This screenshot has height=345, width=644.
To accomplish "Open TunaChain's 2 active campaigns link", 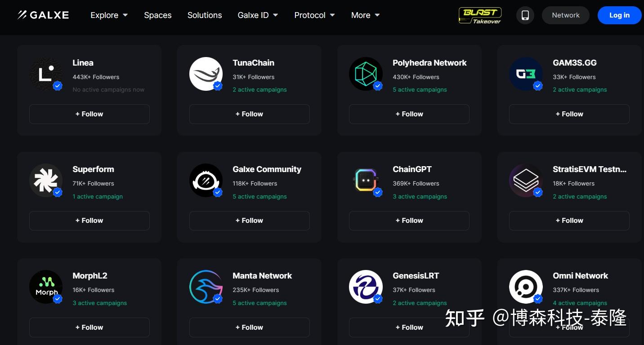I will [x=259, y=90].
